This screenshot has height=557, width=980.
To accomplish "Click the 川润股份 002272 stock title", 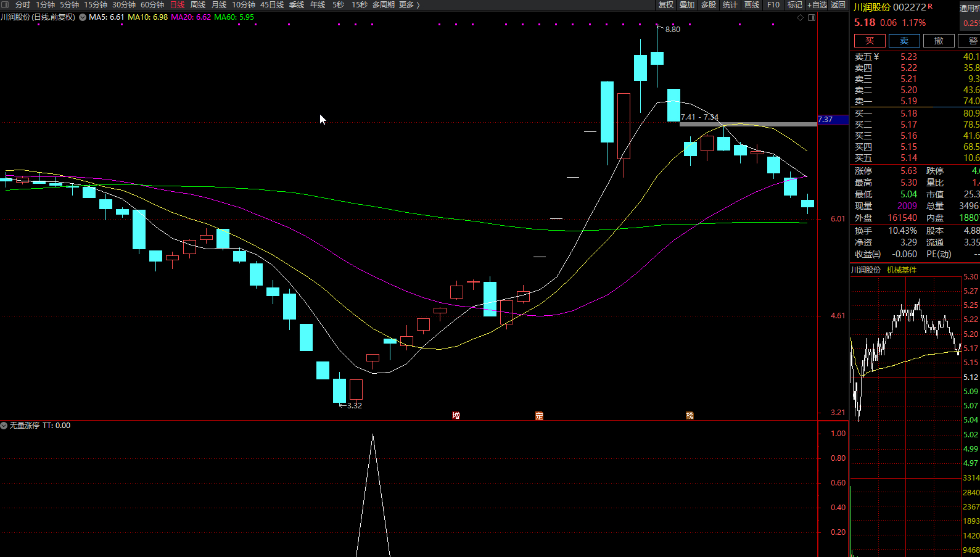I will [890, 7].
